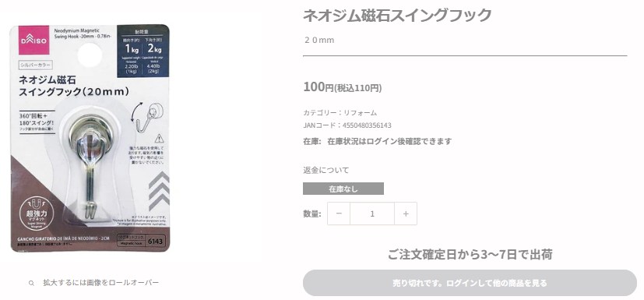Click the product title ネオジム磁石スイングフック heading
The image size is (644, 300).
point(397,16)
